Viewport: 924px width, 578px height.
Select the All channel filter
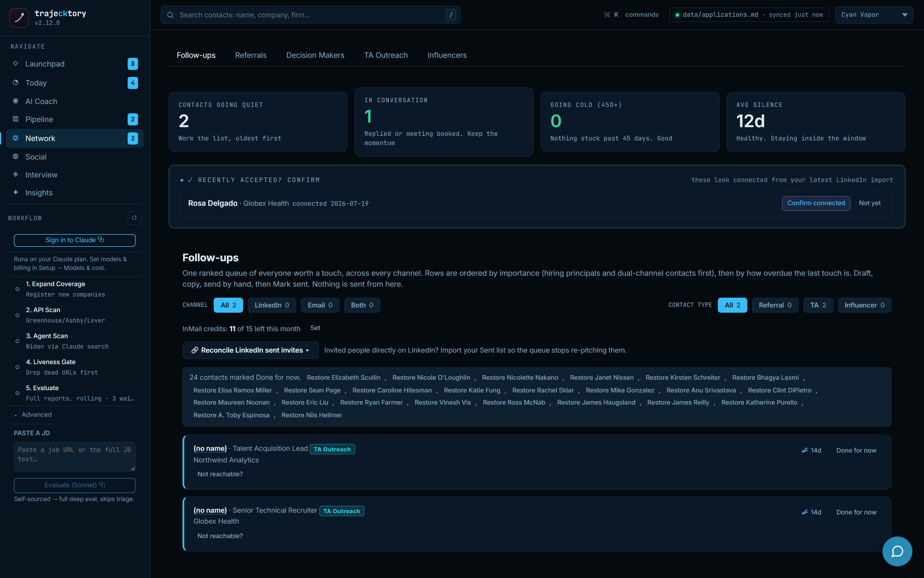pyautogui.click(x=228, y=305)
